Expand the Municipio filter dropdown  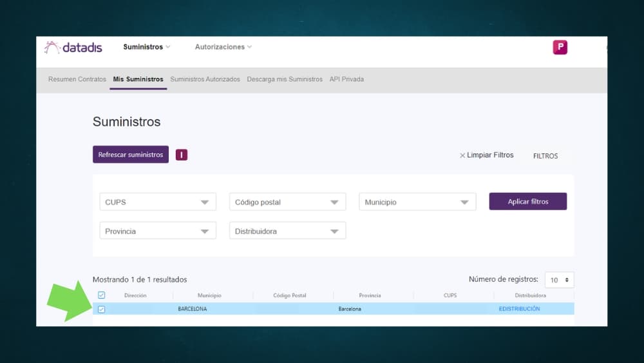point(417,202)
